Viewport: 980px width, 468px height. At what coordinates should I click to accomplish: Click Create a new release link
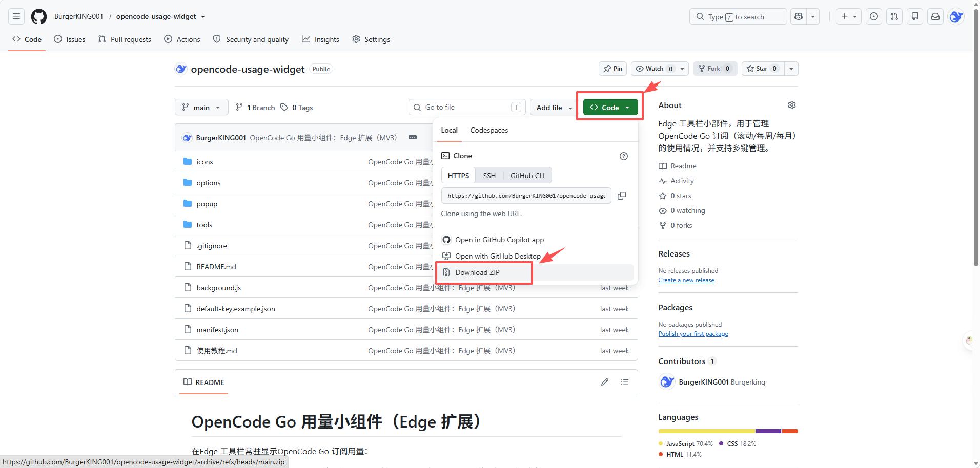pos(686,280)
